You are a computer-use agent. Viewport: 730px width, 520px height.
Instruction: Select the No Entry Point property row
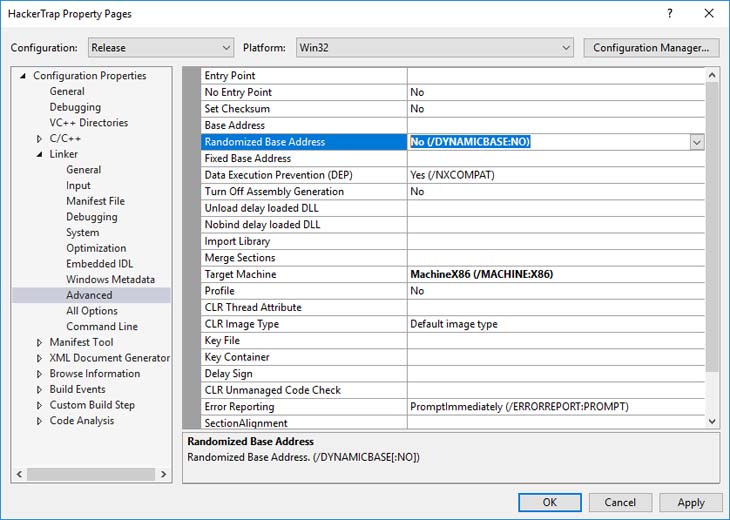point(453,92)
